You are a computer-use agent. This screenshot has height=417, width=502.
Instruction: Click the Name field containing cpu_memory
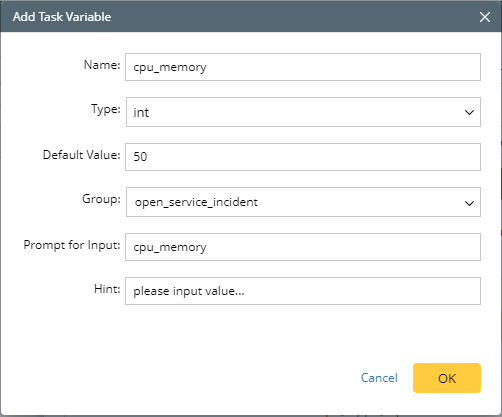tap(303, 67)
